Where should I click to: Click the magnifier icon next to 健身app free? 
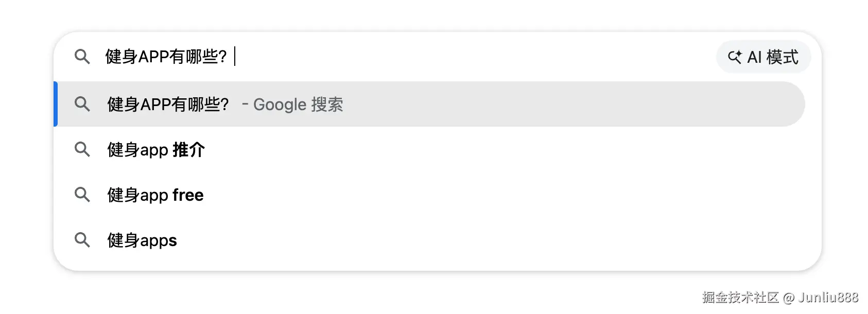(x=82, y=195)
